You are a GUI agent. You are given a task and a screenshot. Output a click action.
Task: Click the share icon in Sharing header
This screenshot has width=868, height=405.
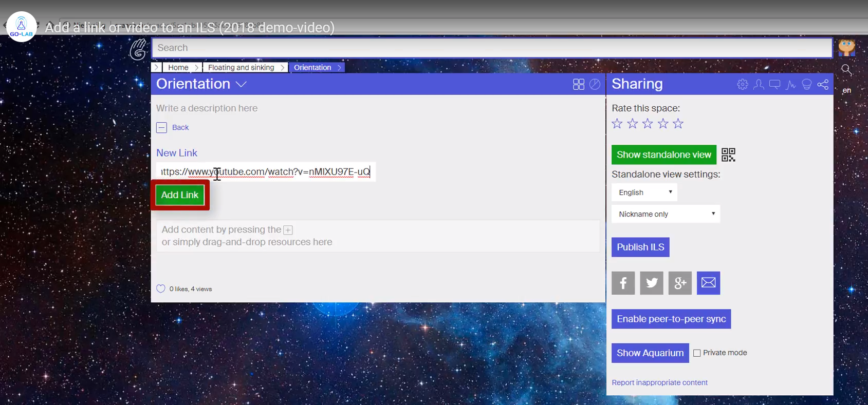(x=823, y=84)
